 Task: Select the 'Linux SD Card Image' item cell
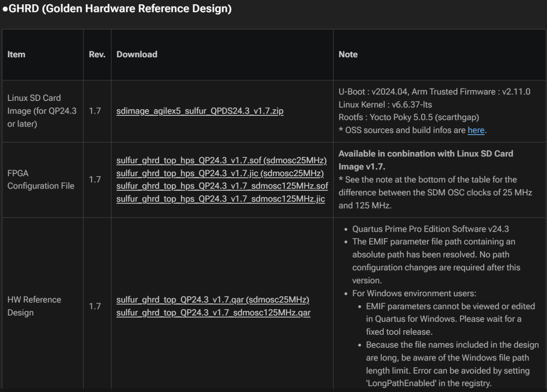[42, 111]
